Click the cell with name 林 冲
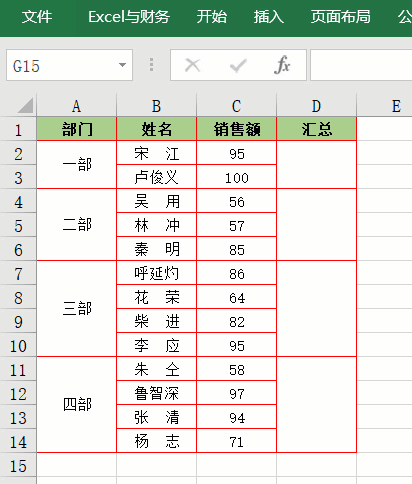The width and height of the screenshot is (412, 484). tap(157, 225)
